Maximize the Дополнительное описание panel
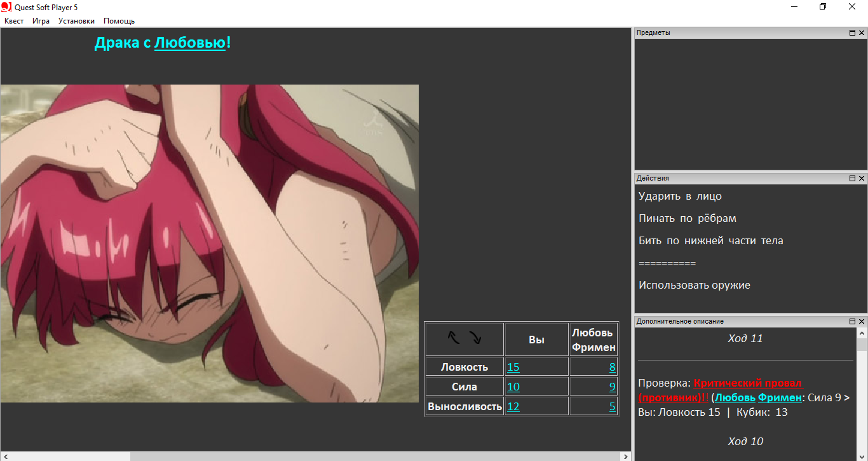 tap(852, 321)
